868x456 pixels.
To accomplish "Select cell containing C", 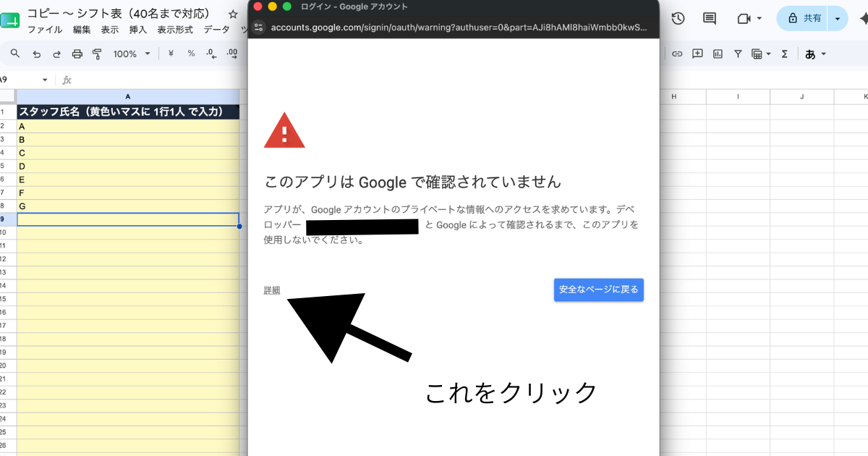I will [128, 153].
